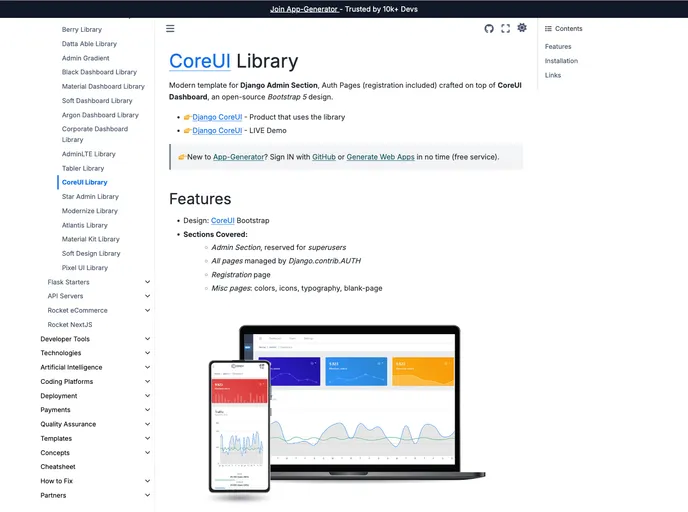
Task: Open Argon Dashboard Library
Action: pyautogui.click(x=100, y=115)
